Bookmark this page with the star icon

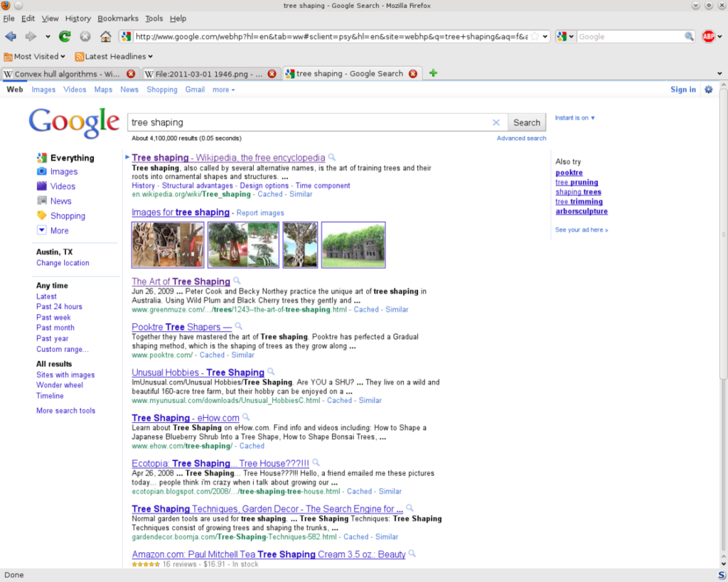pyautogui.click(x=535, y=36)
